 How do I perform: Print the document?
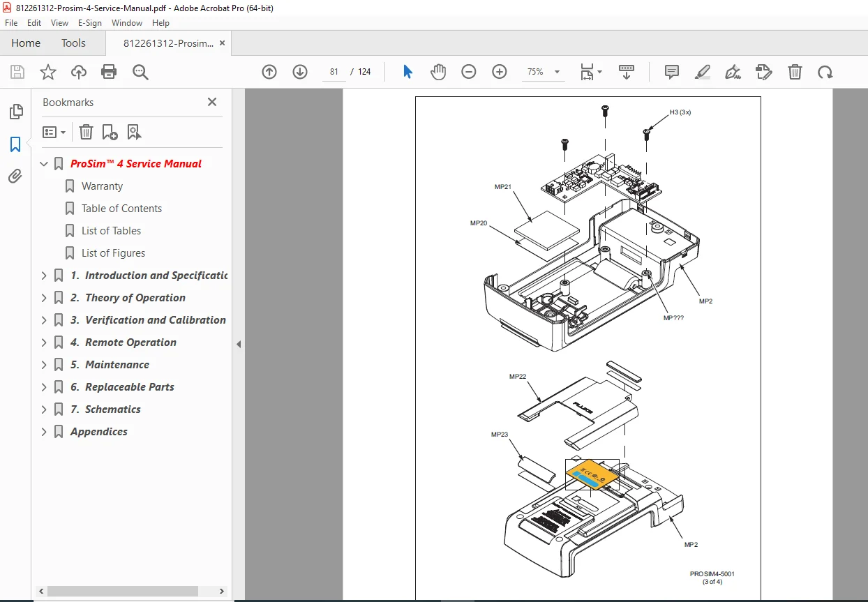pyautogui.click(x=109, y=72)
